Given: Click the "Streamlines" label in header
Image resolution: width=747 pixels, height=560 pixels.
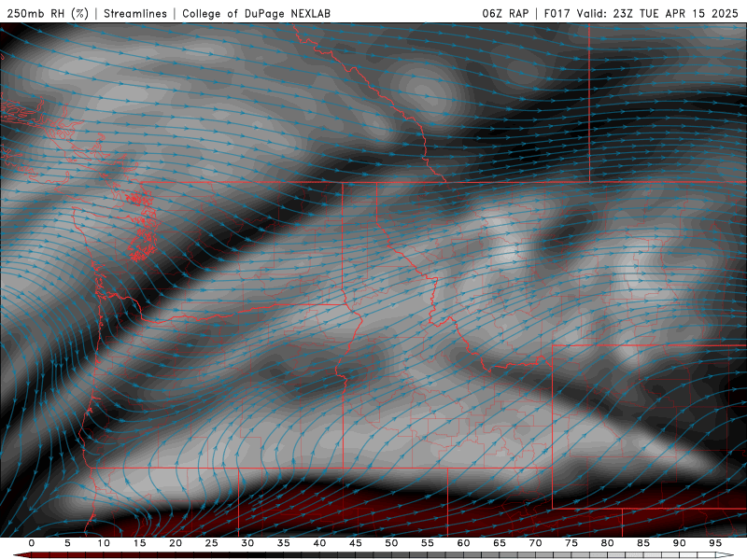Looking at the screenshot, I should 135,13.
